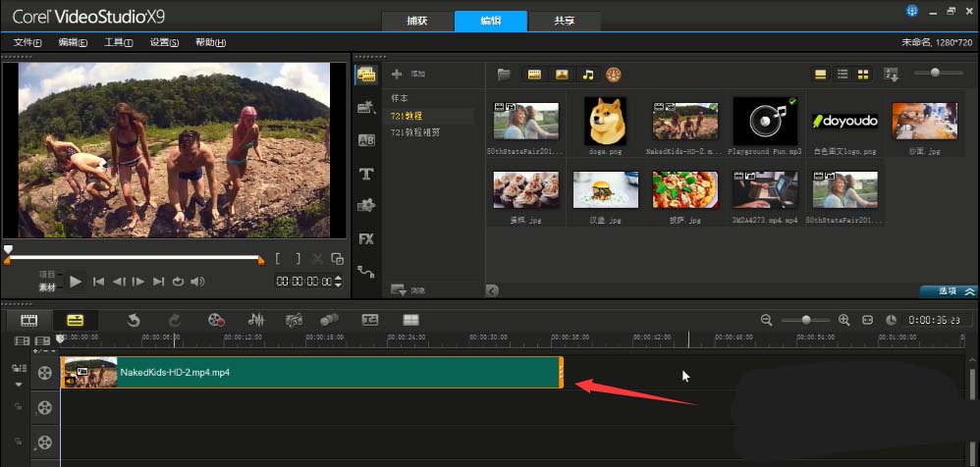Open the 文件 (File) menu
This screenshot has height=467, width=980.
pos(27,42)
